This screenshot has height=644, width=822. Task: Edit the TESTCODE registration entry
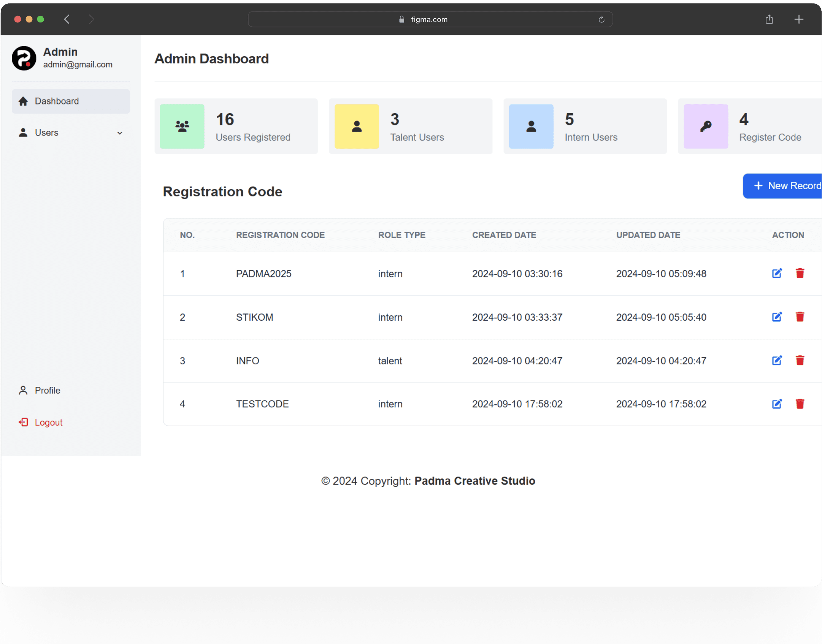(777, 404)
